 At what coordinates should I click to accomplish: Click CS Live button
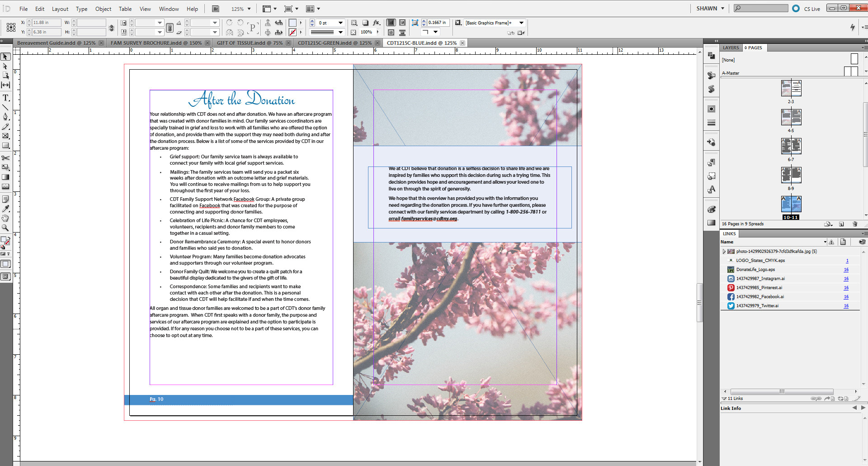click(806, 9)
